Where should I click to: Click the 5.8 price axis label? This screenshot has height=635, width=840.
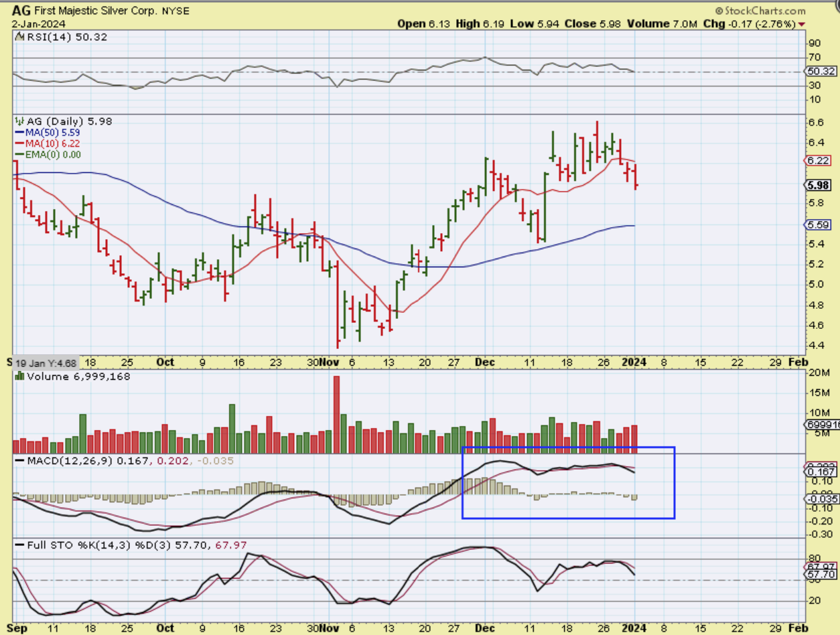(x=816, y=203)
